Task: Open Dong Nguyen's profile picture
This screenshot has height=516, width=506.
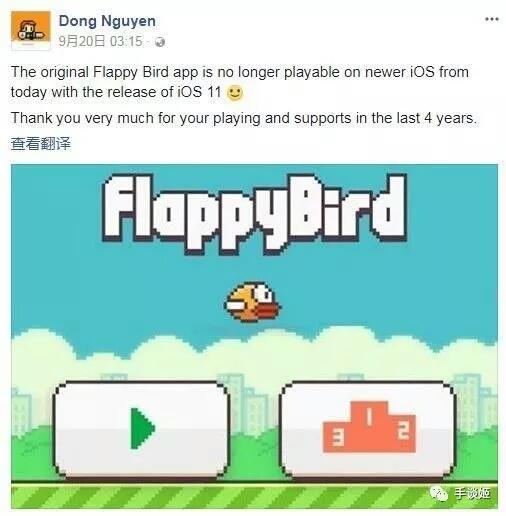Action: click(x=31, y=30)
